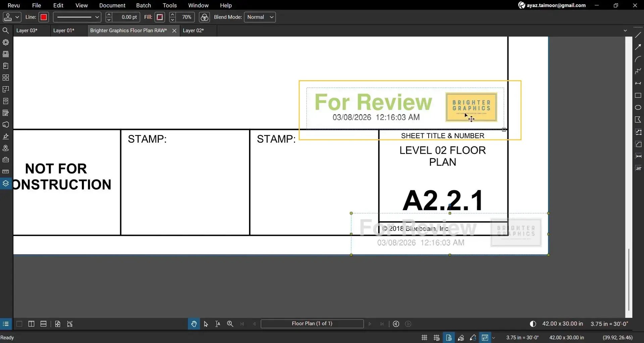Open the View menu
The image size is (644, 343).
pyautogui.click(x=82, y=5)
